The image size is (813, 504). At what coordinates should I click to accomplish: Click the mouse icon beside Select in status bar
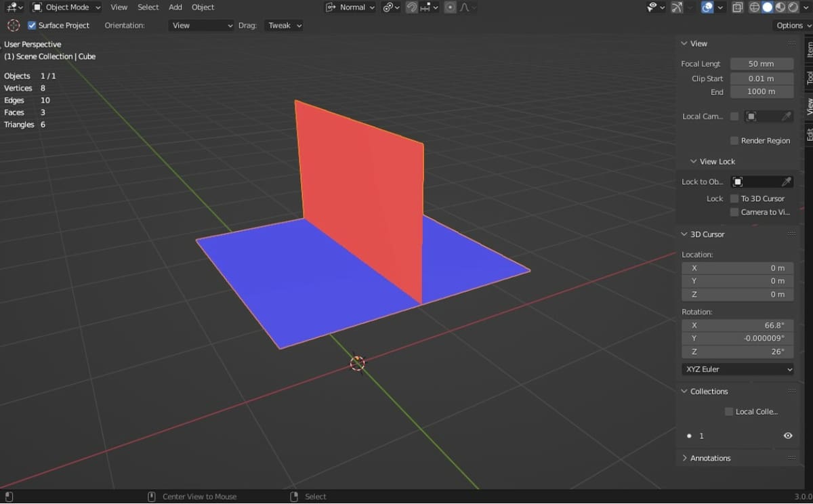coord(294,497)
